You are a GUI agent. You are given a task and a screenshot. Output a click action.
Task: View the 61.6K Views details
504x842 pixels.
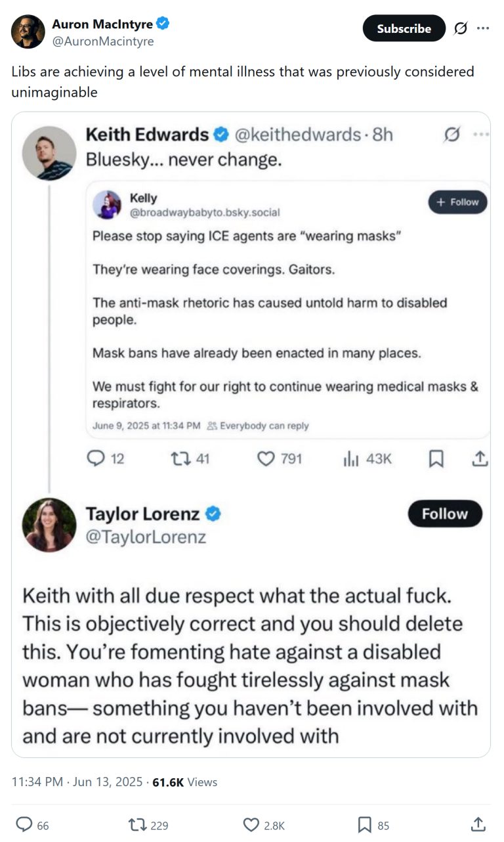pyautogui.click(x=186, y=782)
